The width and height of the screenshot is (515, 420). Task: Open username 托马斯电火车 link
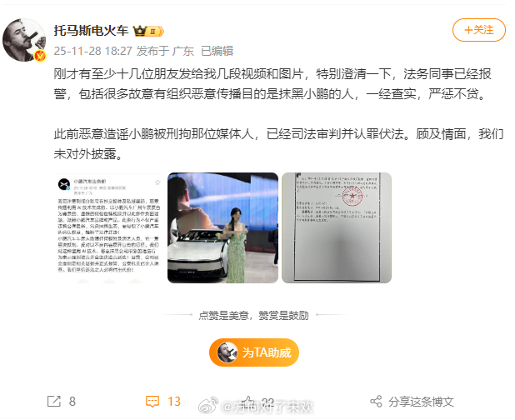[91, 31]
